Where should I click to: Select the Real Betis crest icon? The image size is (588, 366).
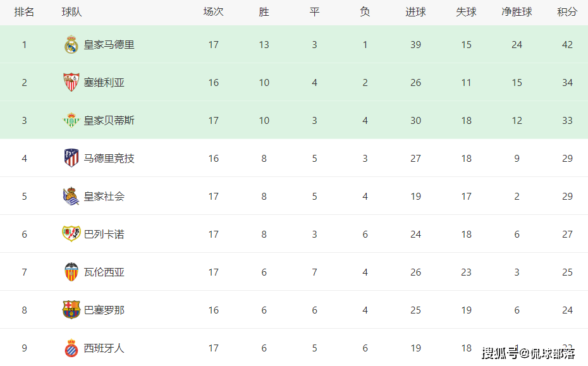coord(71,120)
